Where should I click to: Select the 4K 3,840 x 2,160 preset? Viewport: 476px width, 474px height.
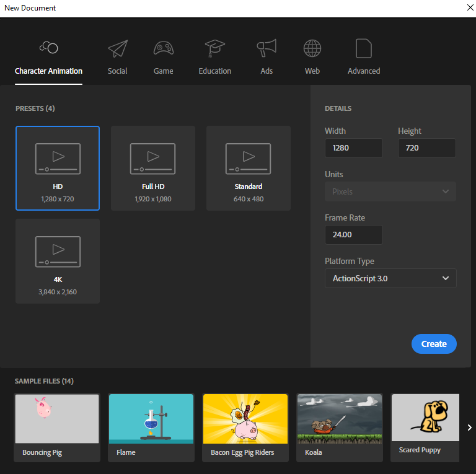[58, 261]
